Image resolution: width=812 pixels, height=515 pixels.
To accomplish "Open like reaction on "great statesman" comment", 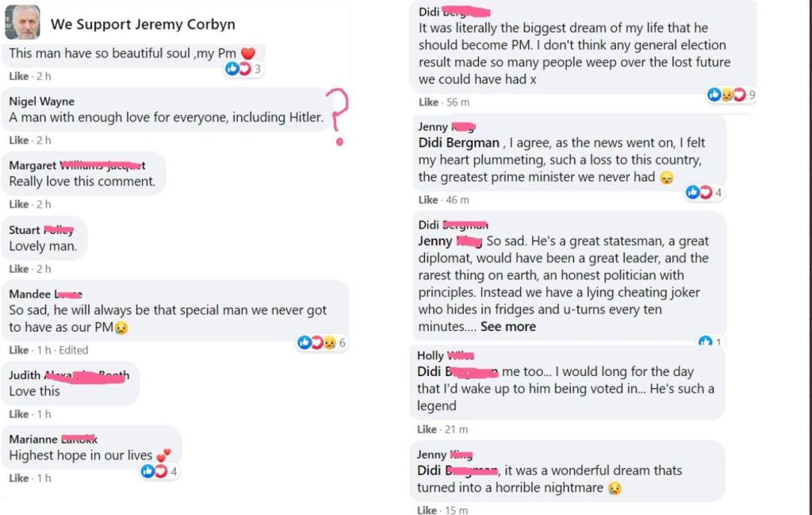I will point(706,342).
